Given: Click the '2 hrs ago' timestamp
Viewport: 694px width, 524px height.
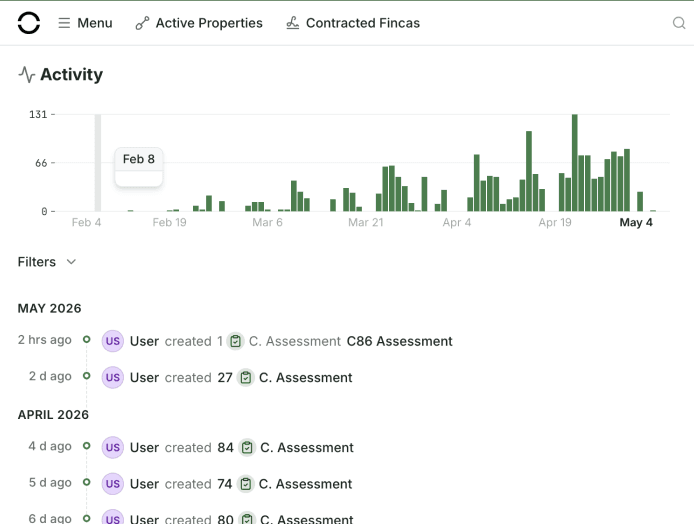Looking at the screenshot, I should coord(45,340).
